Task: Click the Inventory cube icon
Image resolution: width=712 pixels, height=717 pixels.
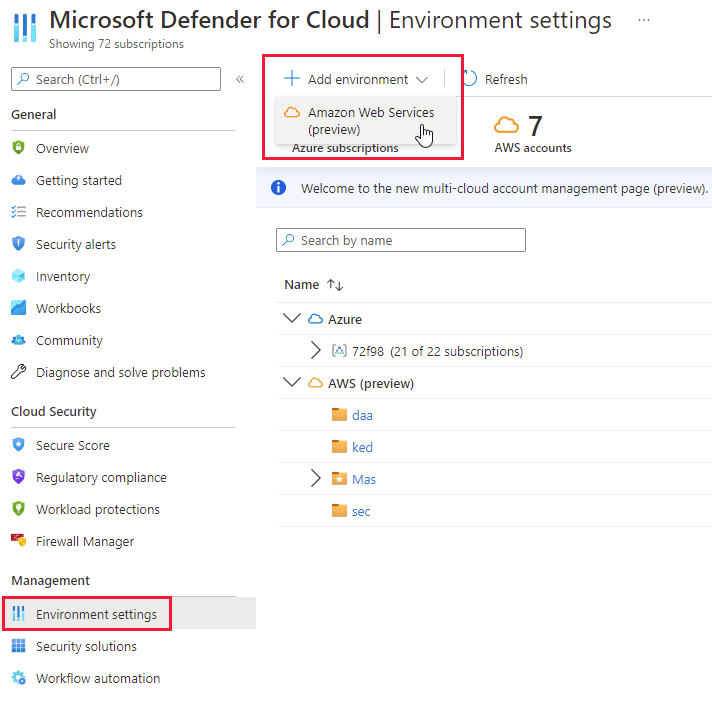Action: pyautogui.click(x=18, y=276)
